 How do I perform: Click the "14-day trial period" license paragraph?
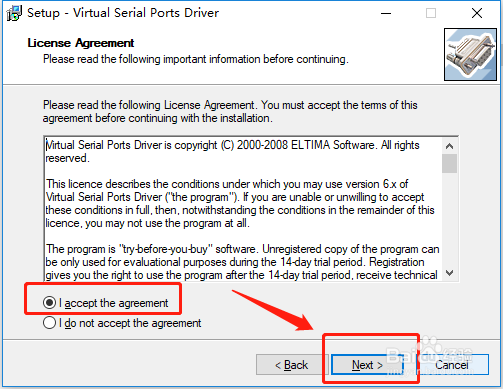coord(242,262)
